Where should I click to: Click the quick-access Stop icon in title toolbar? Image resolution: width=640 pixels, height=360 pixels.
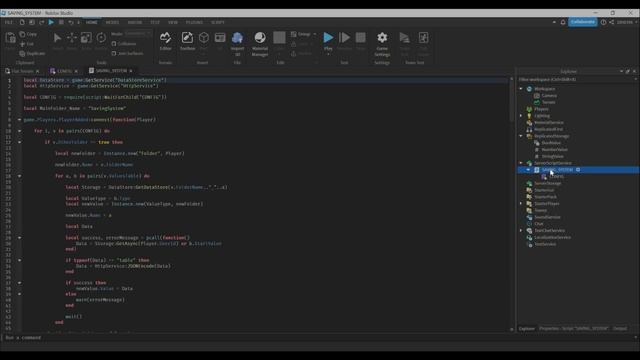61,22
